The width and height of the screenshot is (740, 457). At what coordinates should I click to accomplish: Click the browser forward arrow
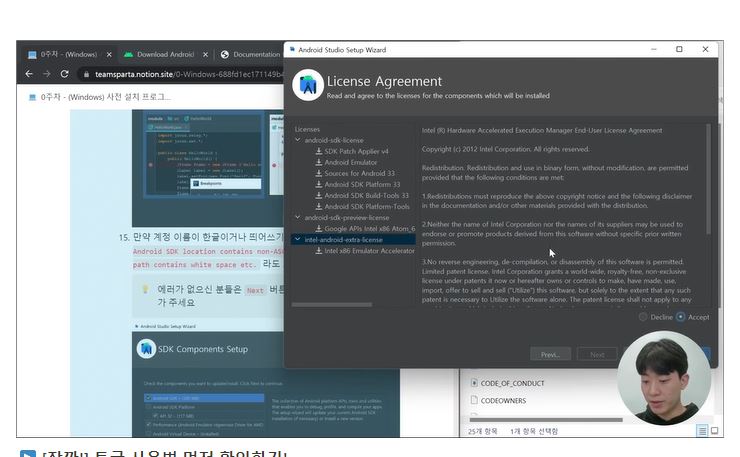[47, 74]
